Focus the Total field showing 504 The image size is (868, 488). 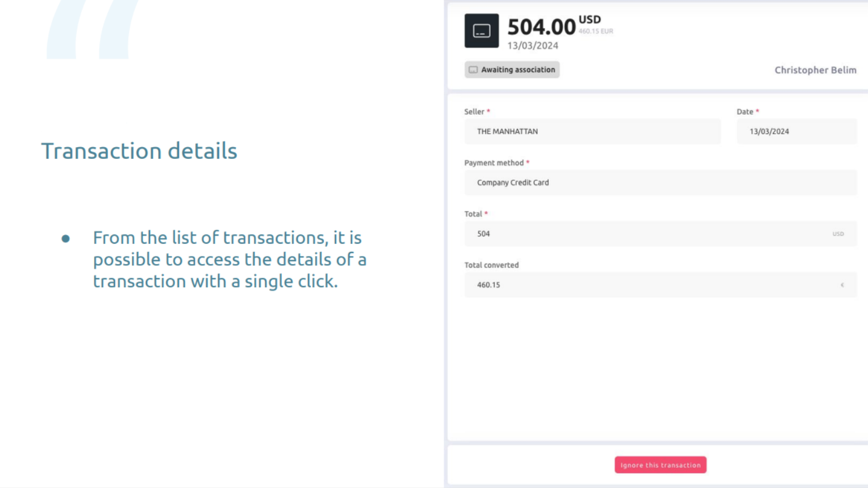660,234
